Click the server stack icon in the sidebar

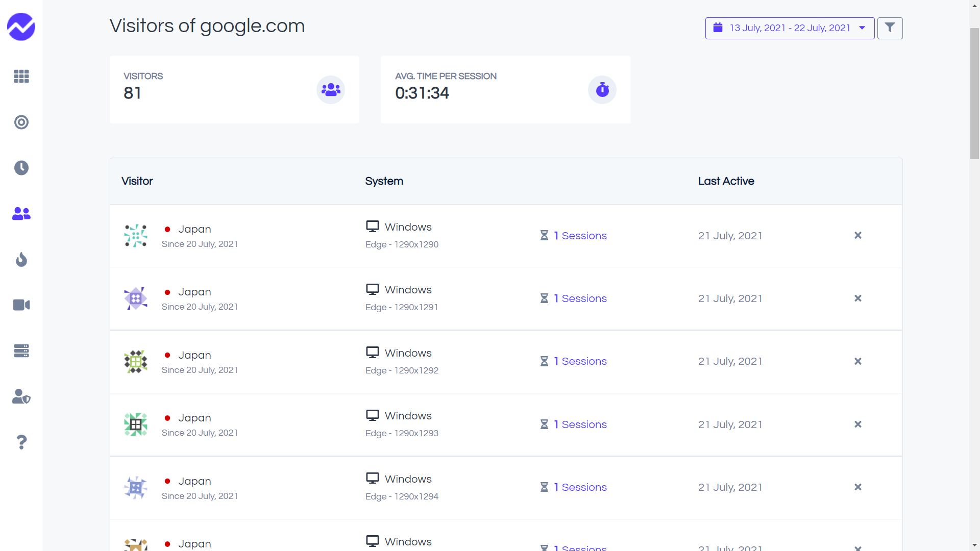point(21,350)
